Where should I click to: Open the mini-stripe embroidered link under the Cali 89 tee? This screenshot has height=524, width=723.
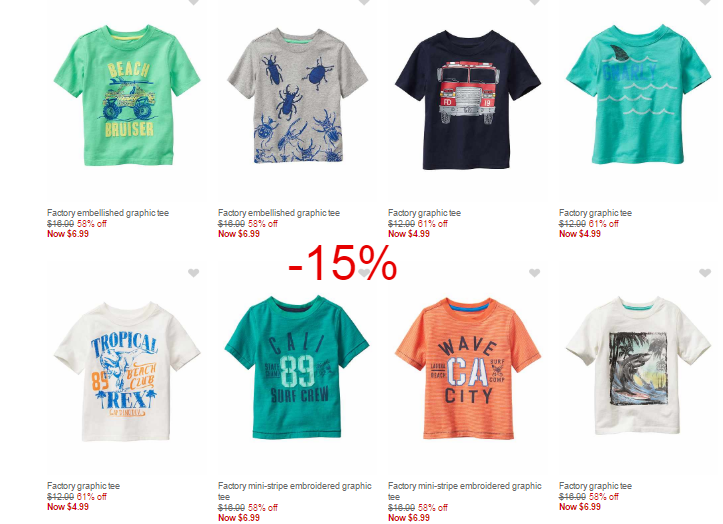[x=295, y=491]
